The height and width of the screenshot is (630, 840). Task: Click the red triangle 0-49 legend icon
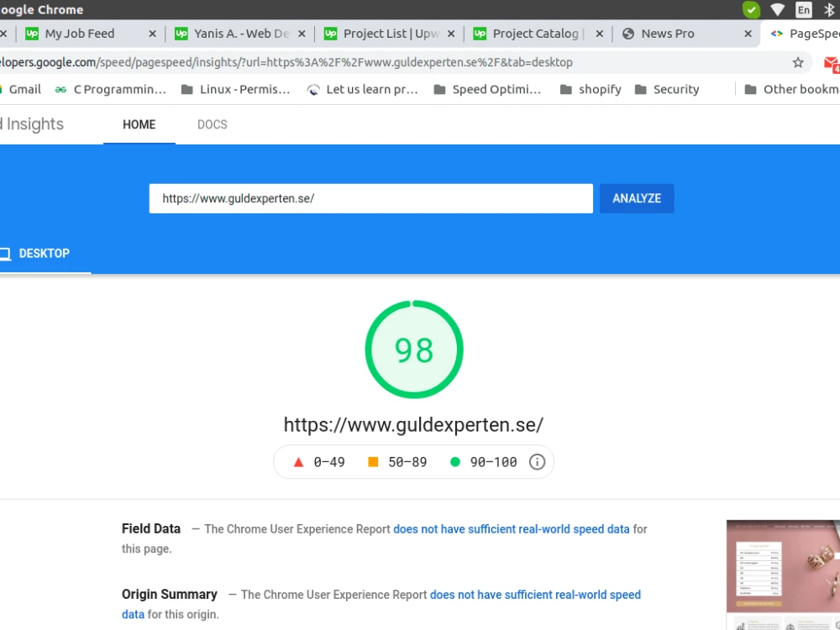click(298, 462)
